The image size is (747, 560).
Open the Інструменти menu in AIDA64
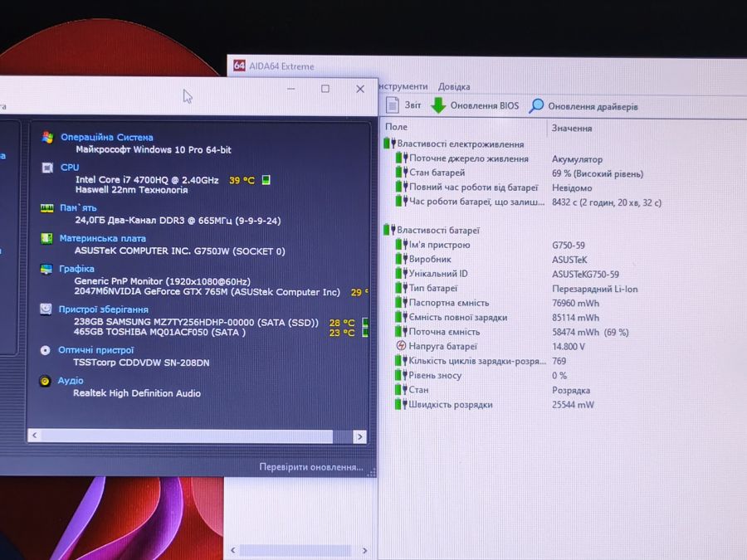(x=403, y=86)
